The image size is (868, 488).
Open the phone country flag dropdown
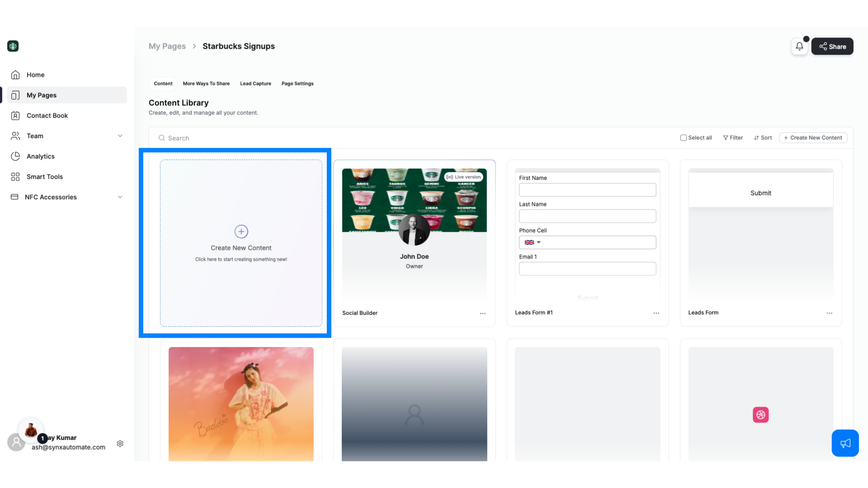coord(533,243)
